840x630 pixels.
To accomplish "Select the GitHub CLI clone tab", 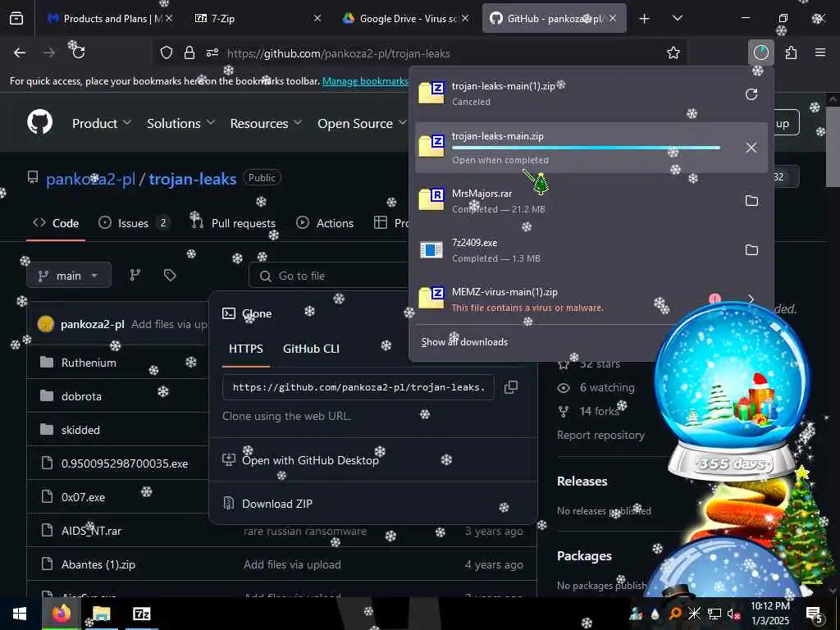I will pyautogui.click(x=311, y=349).
